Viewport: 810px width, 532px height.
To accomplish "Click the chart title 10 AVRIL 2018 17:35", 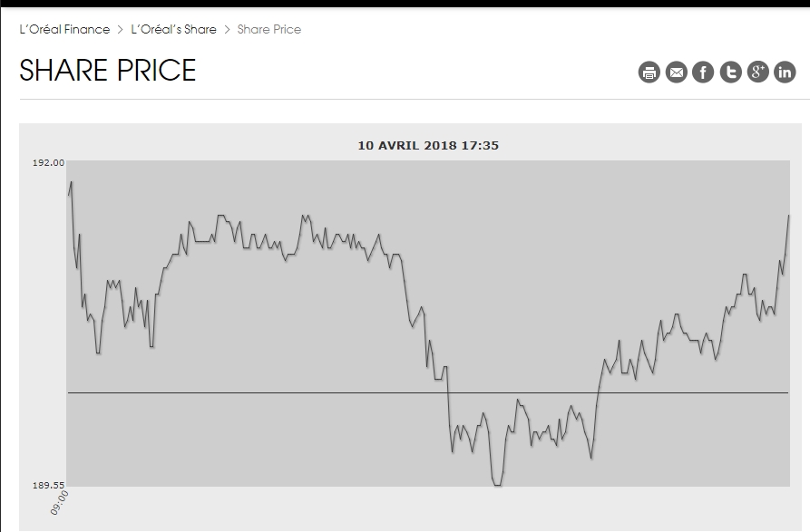I will (428, 145).
